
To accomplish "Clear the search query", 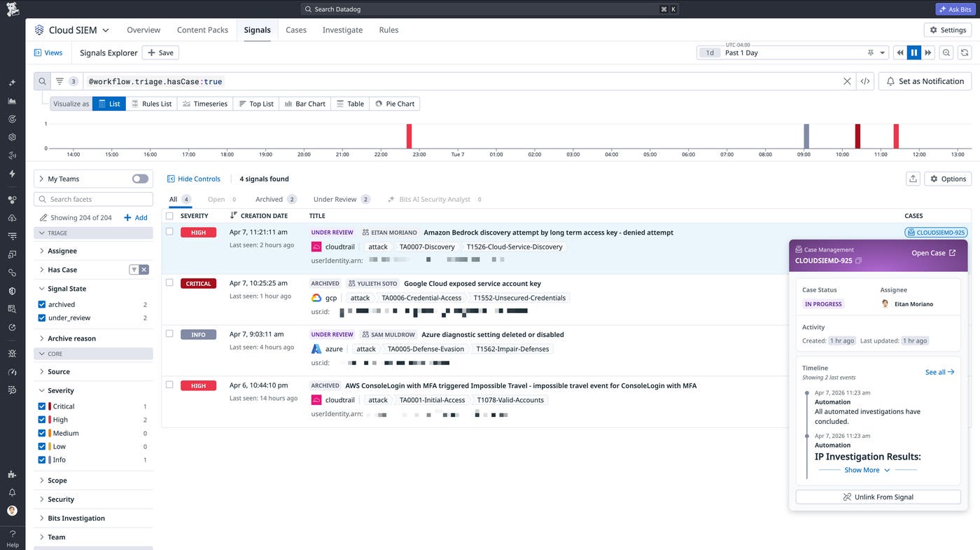I will (x=847, y=81).
